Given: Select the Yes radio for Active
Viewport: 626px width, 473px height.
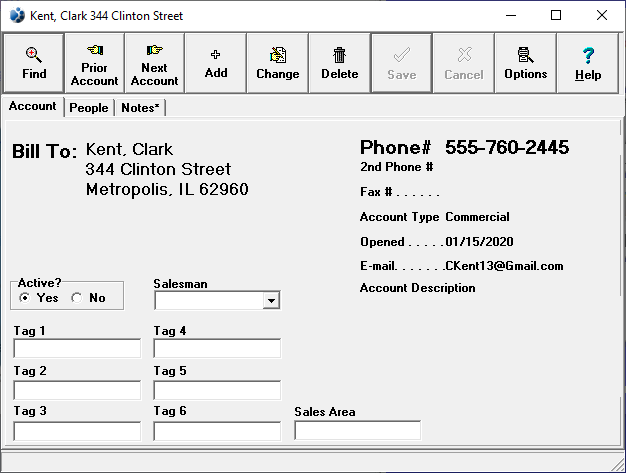Looking at the screenshot, I should pos(26,298).
